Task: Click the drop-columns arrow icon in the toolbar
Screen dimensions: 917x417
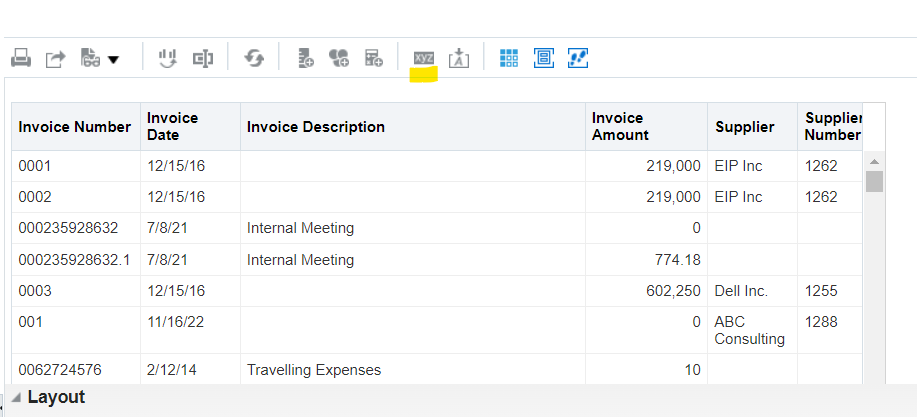Action: click(168, 58)
